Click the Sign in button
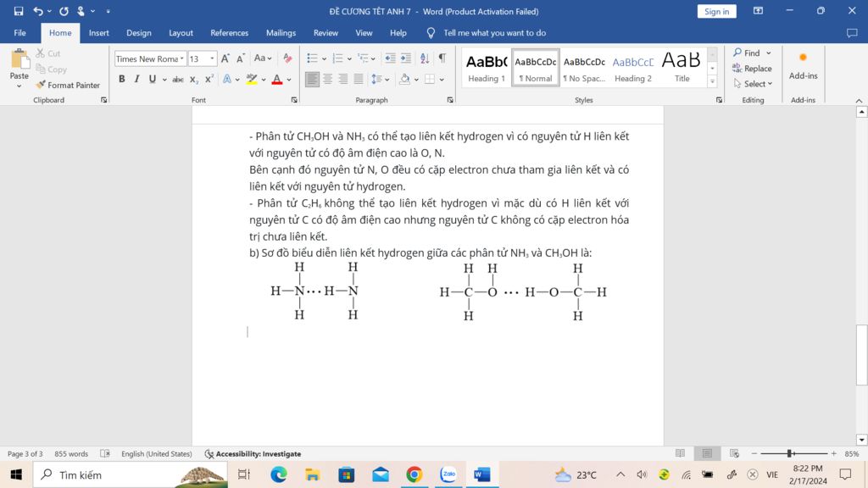This screenshot has height=488, width=868. [716, 11]
